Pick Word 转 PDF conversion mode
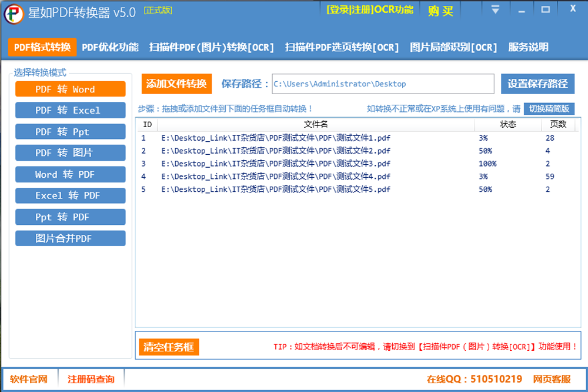588x392 pixels. tap(71, 174)
